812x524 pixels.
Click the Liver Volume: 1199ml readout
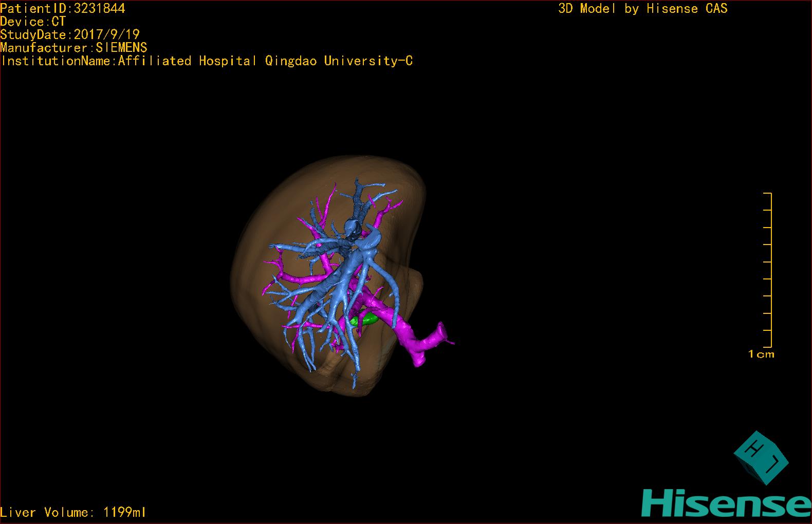click(x=73, y=512)
